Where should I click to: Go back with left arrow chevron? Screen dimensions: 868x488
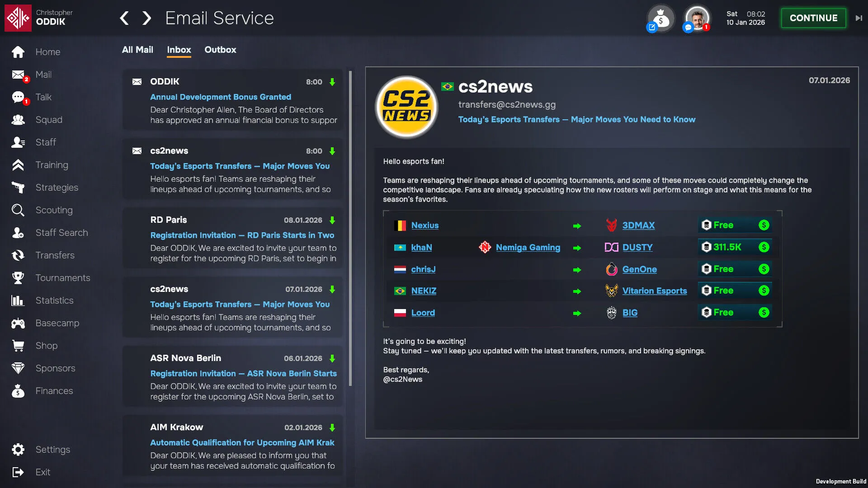[124, 18]
